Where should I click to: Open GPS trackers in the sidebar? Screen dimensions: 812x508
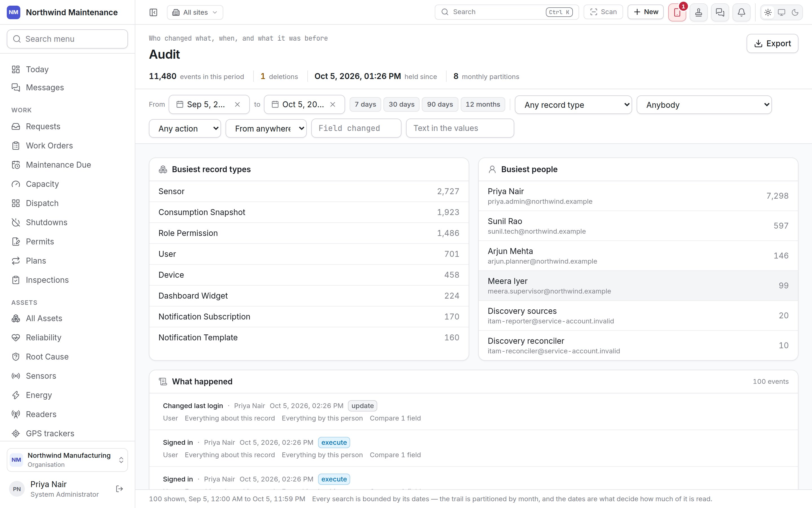[67, 433]
